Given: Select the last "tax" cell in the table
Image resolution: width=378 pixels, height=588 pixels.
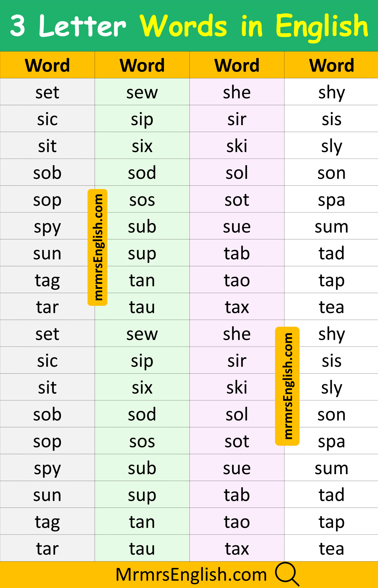Looking at the screenshot, I should tap(237, 548).
